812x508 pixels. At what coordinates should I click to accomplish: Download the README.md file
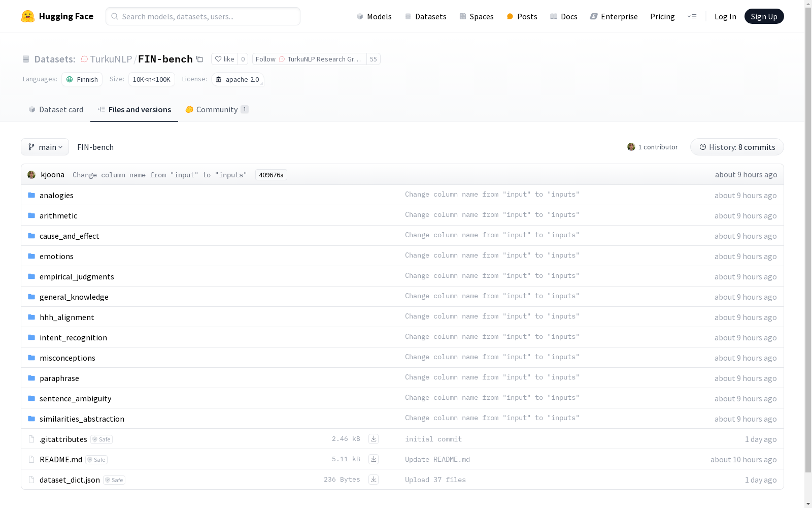click(x=374, y=459)
